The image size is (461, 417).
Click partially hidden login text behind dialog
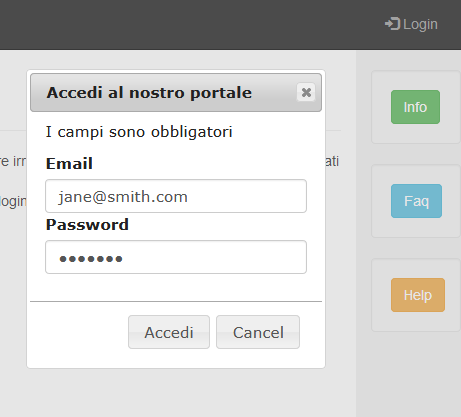tap(13, 201)
